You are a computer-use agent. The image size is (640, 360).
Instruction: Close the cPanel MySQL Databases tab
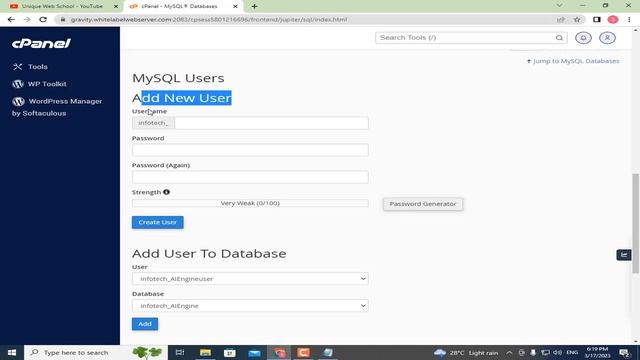click(x=235, y=6)
